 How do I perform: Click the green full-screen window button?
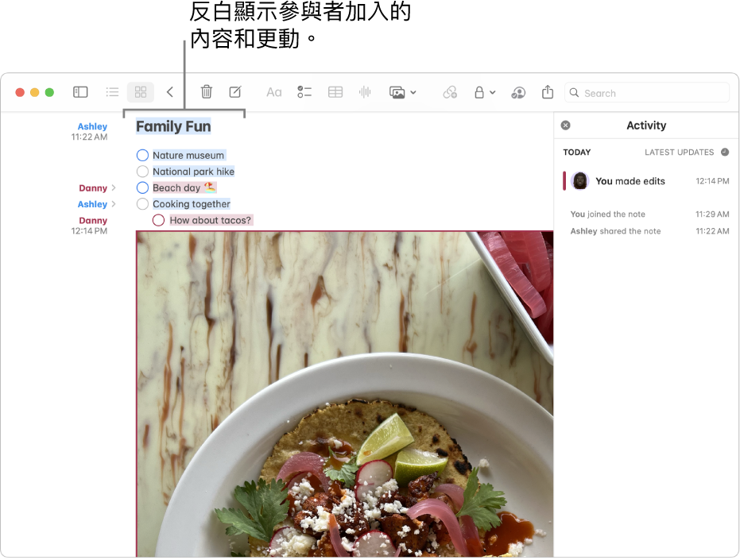click(x=49, y=92)
